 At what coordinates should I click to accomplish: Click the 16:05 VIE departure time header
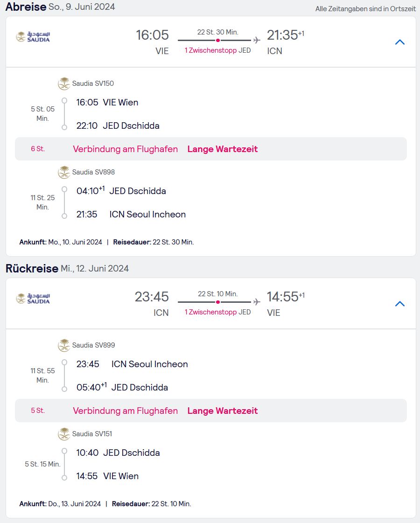pos(152,35)
